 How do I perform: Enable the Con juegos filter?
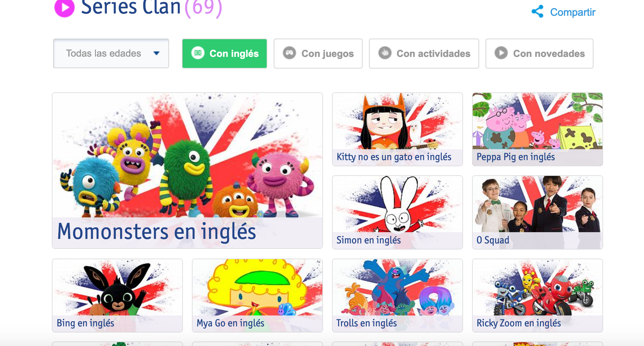[x=318, y=53]
